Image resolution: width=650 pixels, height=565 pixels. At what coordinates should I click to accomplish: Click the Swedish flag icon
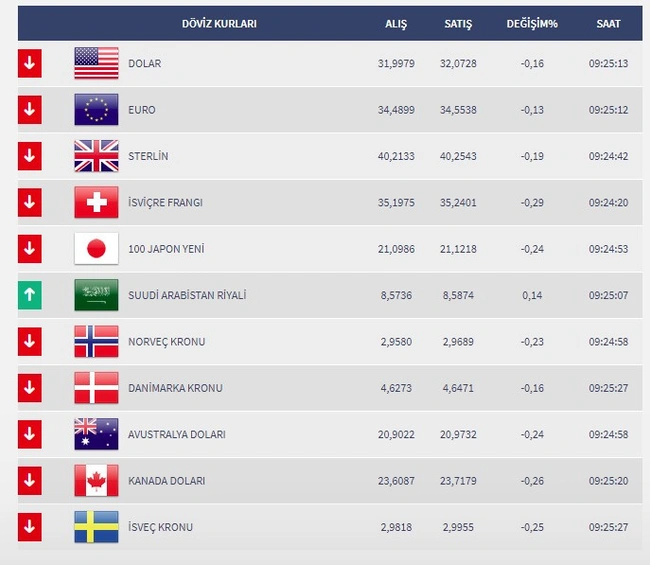point(96,527)
